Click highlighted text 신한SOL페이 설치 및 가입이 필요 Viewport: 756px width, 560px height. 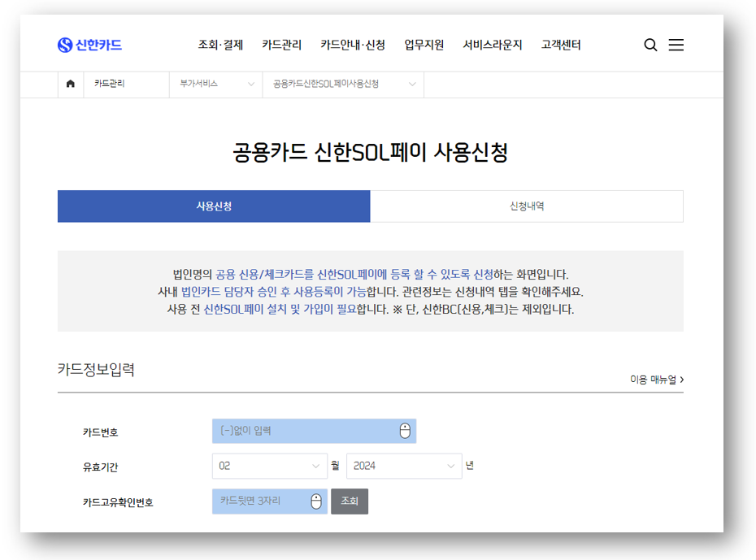tap(280, 309)
